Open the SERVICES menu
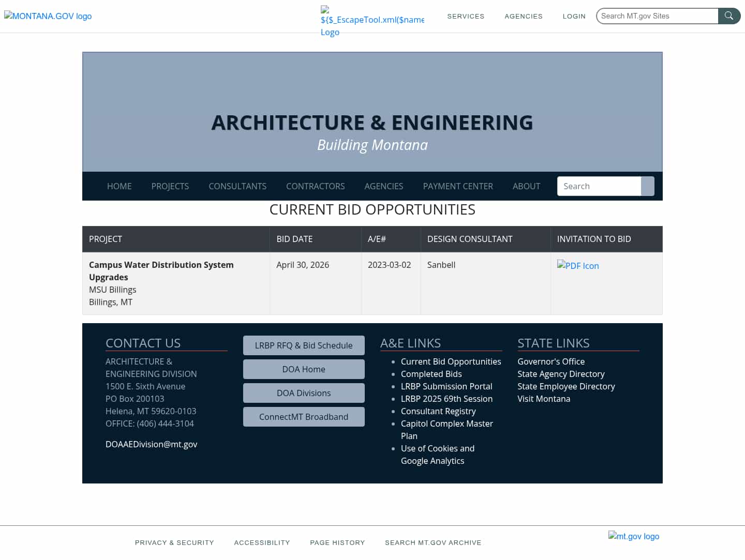745x560 pixels. point(466,16)
